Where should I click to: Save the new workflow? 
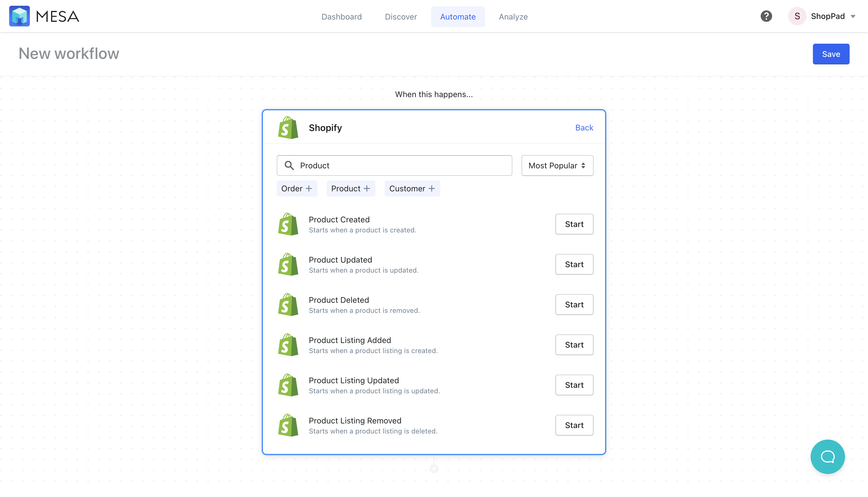point(831,54)
